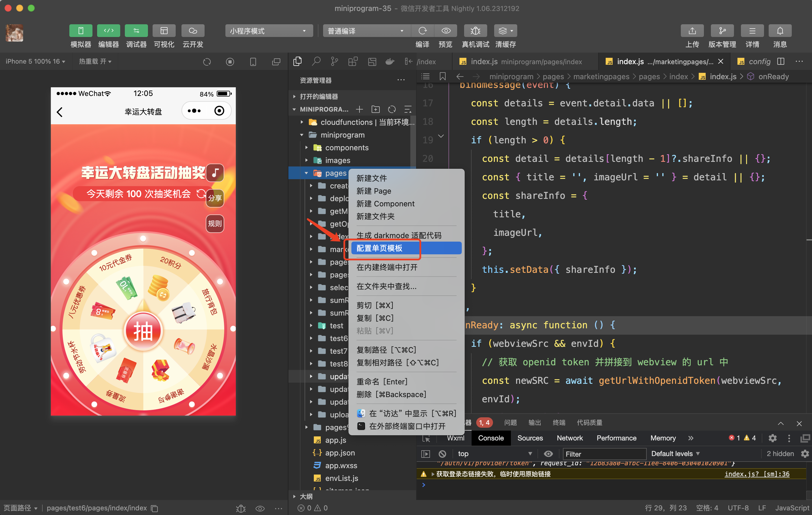The height and width of the screenshot is (515, 812).
Task: Open app.json in file tree
Action: pos(340,453)
